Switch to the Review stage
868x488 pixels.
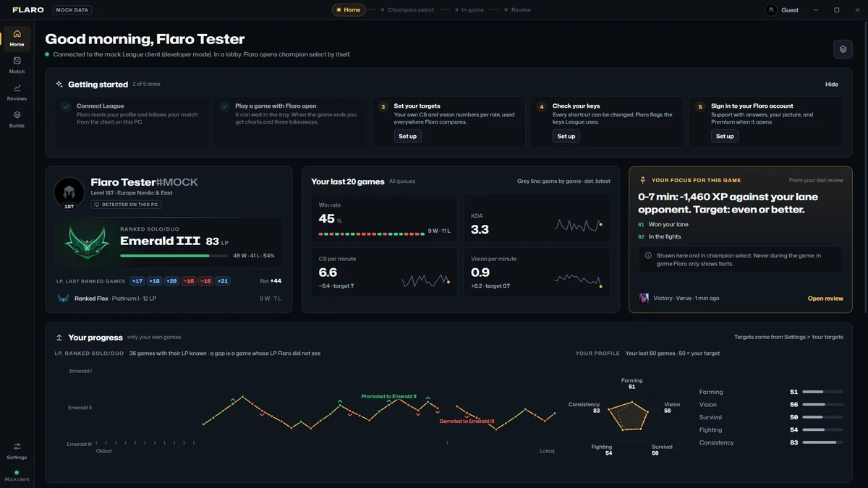[516, 10]
